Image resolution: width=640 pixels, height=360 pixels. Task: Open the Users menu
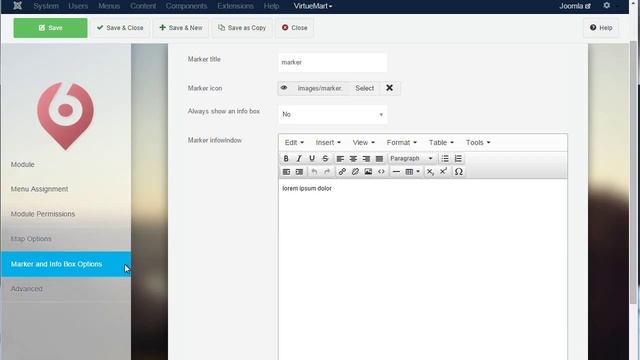78,6
